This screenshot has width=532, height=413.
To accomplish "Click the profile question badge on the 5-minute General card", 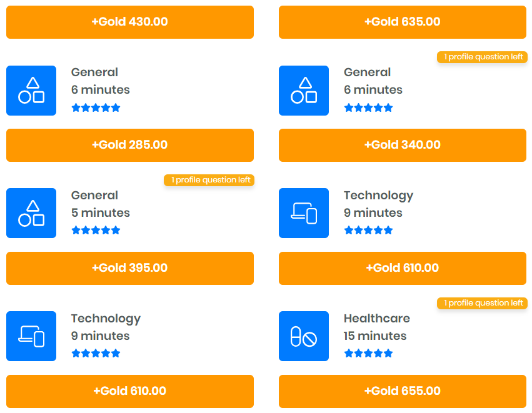I will pyautogui.click(x=209, y=180).
